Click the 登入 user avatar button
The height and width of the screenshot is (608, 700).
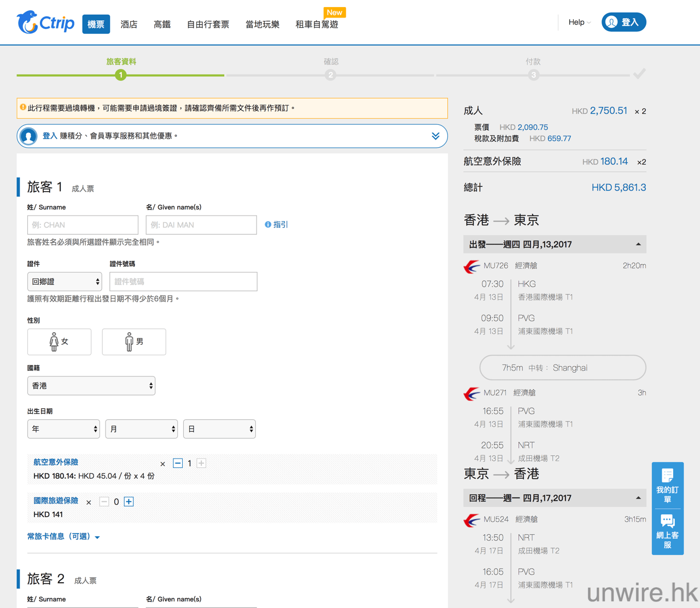point(623,22)
